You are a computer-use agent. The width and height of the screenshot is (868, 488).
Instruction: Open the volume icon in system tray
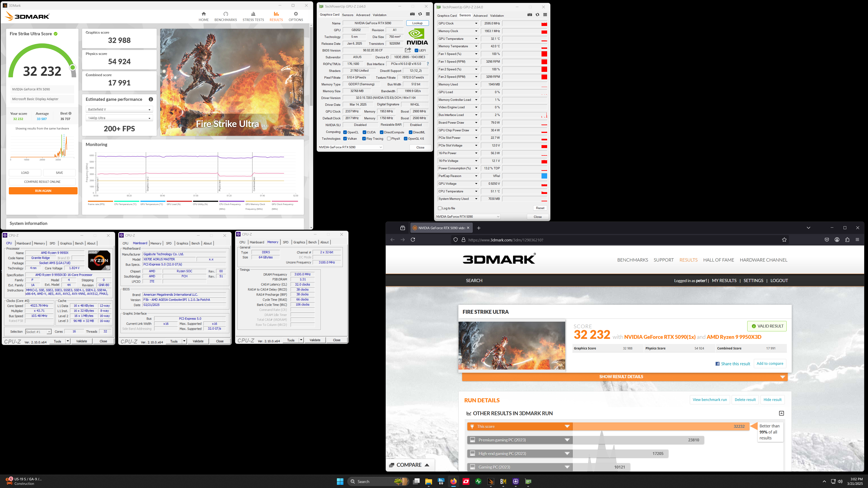click(840, 481)
